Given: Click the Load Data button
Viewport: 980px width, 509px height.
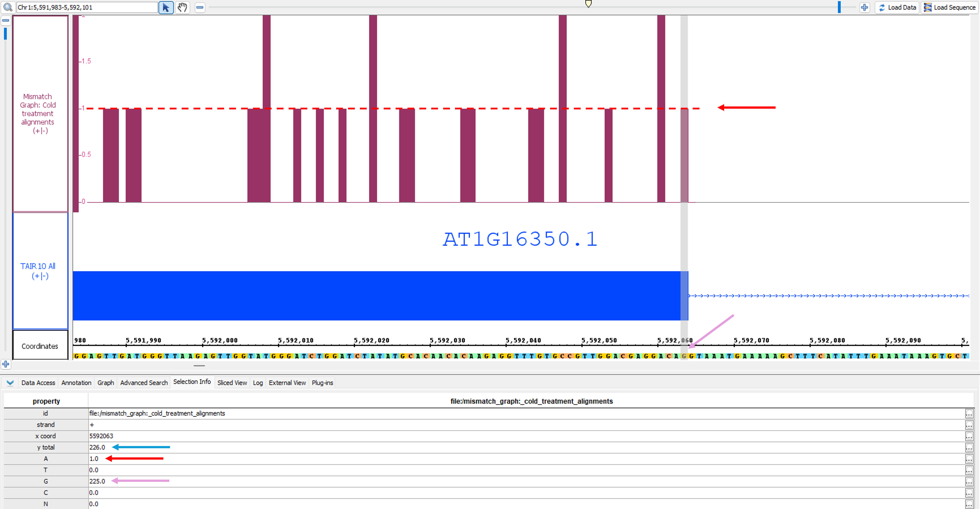Looking at the screenshot, I should coord(897,7).
